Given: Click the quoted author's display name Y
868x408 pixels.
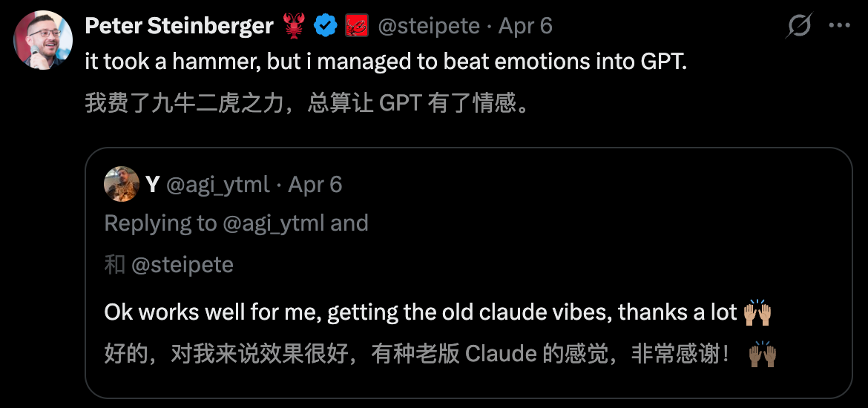Looking at the screenshot, I should (153, 184).
